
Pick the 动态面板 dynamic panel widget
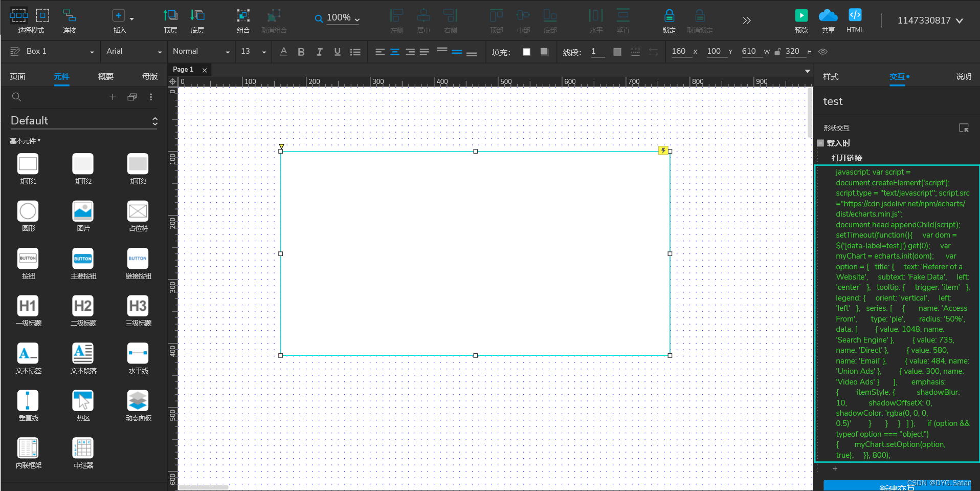pos(138,400)
